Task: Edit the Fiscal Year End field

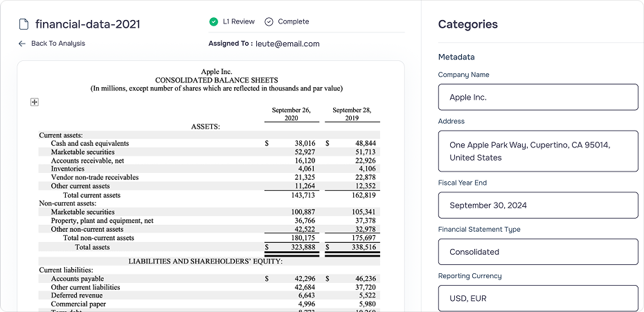Action: coord(538,205)
